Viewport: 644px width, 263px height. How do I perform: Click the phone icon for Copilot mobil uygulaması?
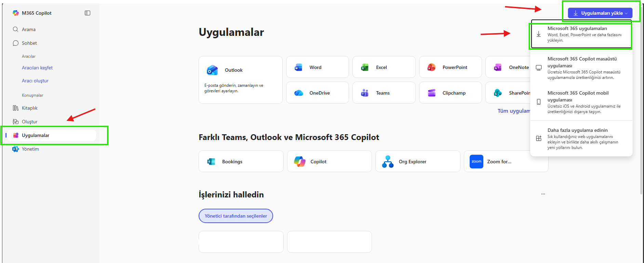539,102
